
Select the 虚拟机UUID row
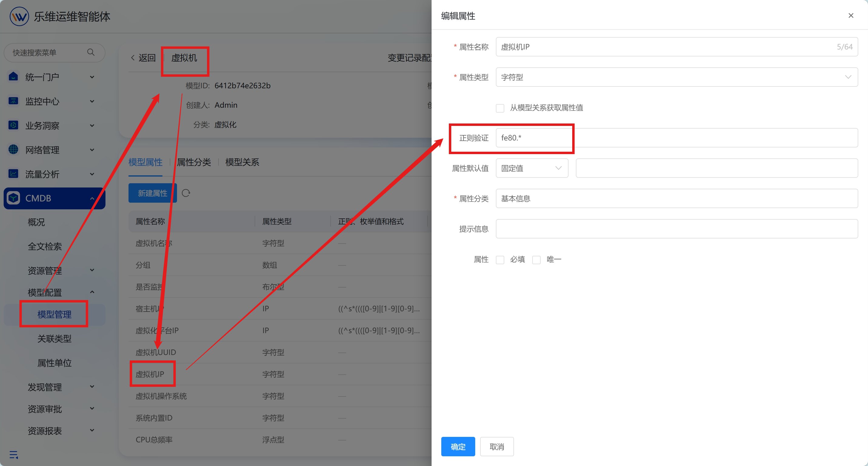280,352
